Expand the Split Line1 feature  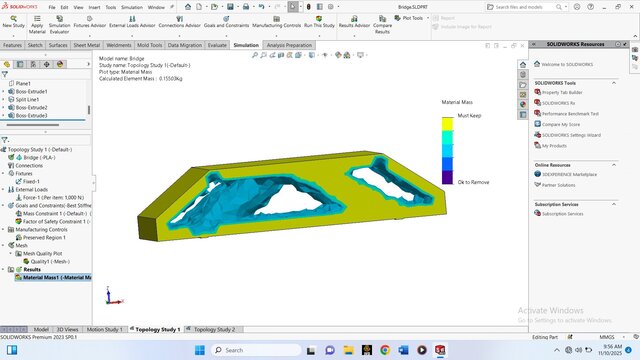point(4,100)
